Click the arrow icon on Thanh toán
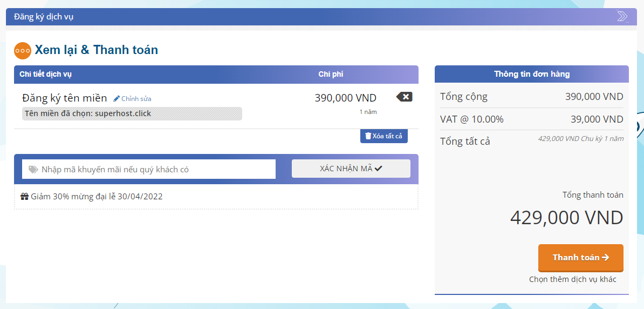 click(x=605, y=258)
